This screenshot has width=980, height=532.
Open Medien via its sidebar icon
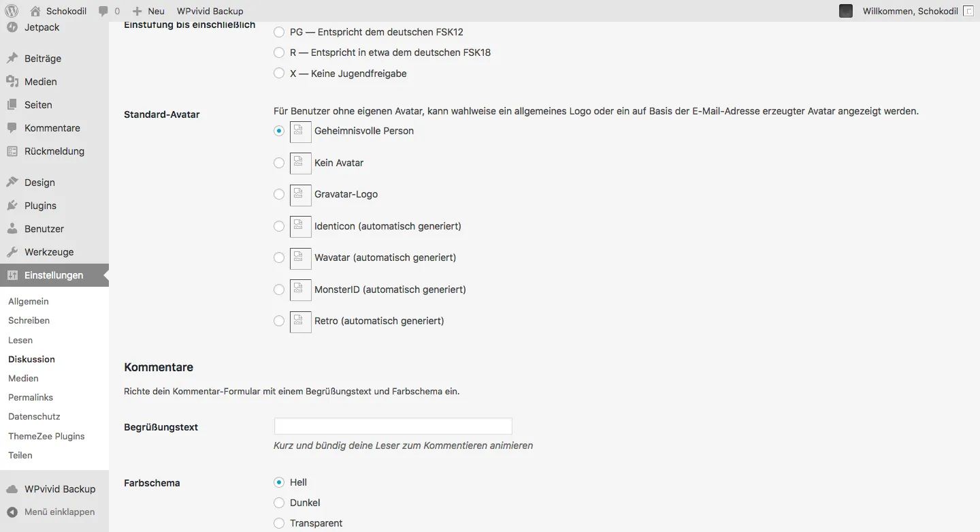tap(12, 82)
